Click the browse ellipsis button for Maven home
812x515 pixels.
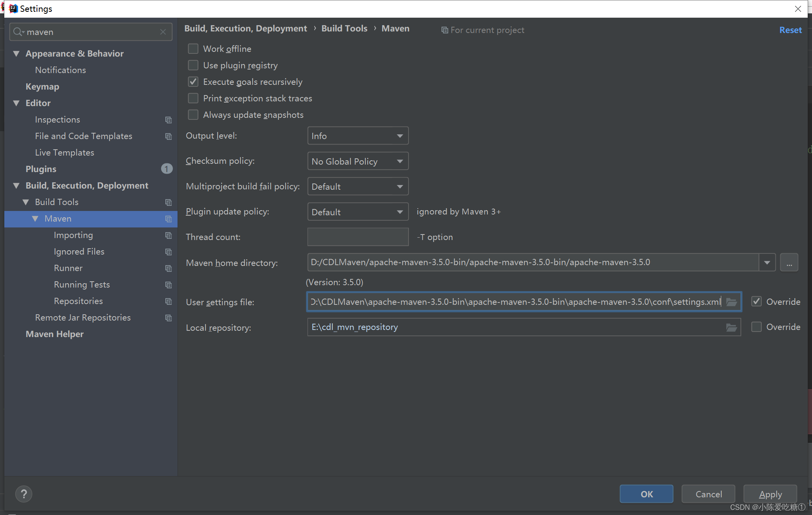(x=789, y=262)
